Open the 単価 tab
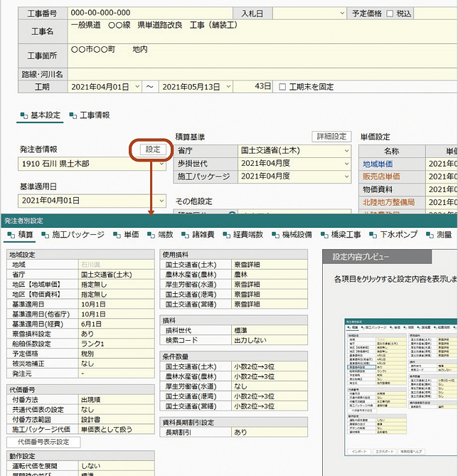 click(x=126, y=235)
